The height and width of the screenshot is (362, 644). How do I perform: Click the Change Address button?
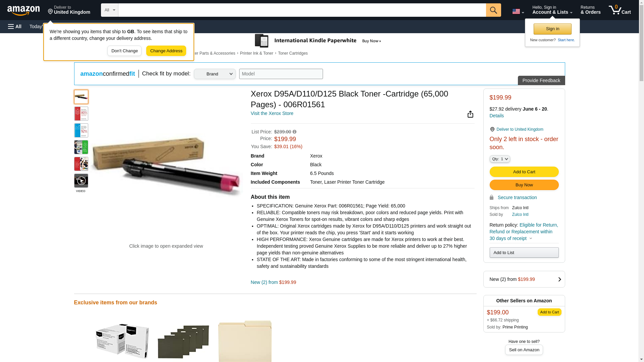(166, 51)
